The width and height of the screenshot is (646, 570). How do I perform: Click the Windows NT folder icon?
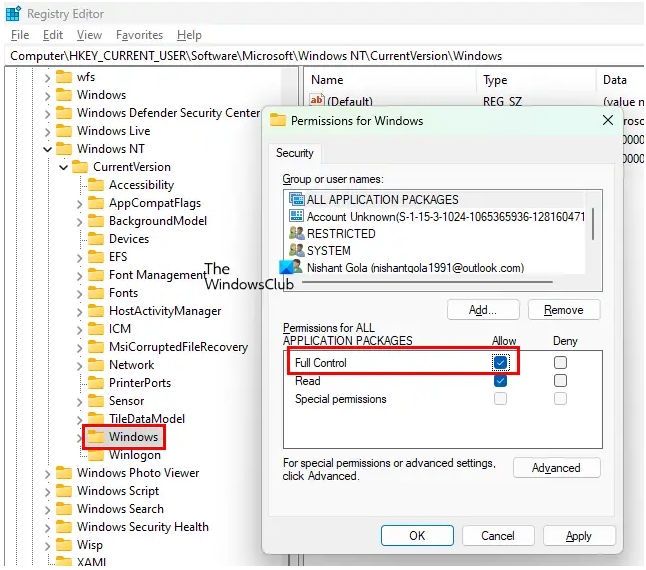(x=64, y=149)
